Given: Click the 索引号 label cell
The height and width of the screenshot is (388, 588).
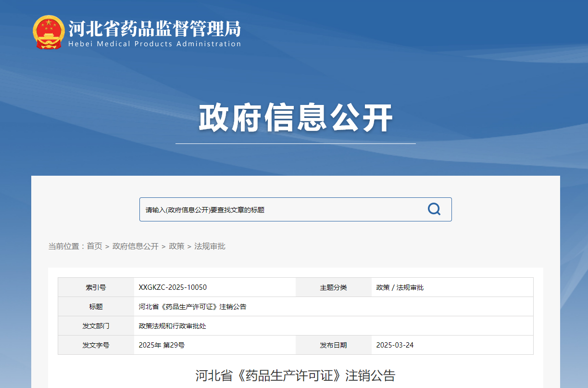Looking at the screenshot, I should pyautogui.click(x=96, y=287).
